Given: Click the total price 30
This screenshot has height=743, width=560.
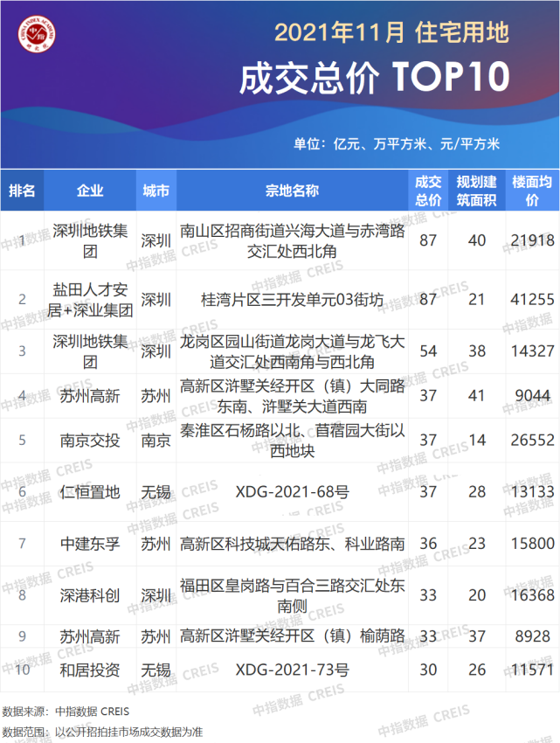Looking at the screenshot, I should 428,670.
